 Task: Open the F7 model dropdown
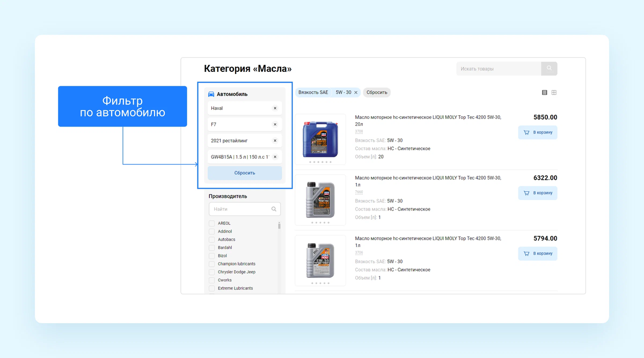pos(245,124)
